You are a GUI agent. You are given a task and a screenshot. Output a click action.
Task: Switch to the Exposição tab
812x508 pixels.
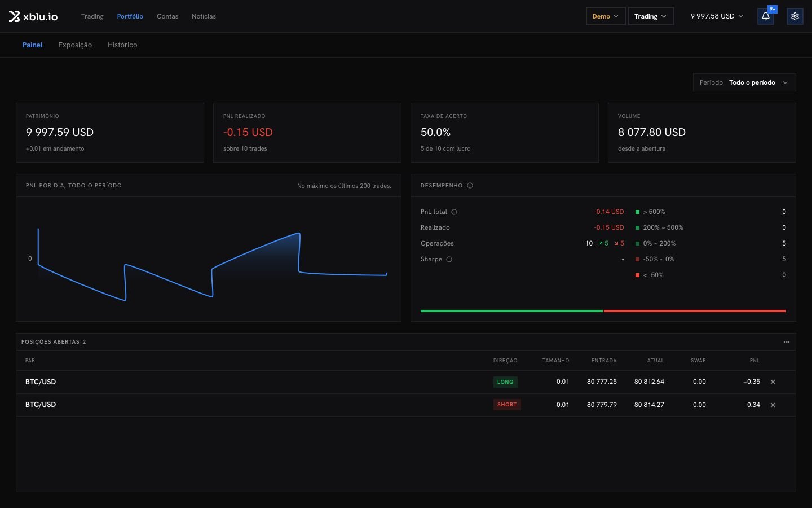[x=75, y=45]
